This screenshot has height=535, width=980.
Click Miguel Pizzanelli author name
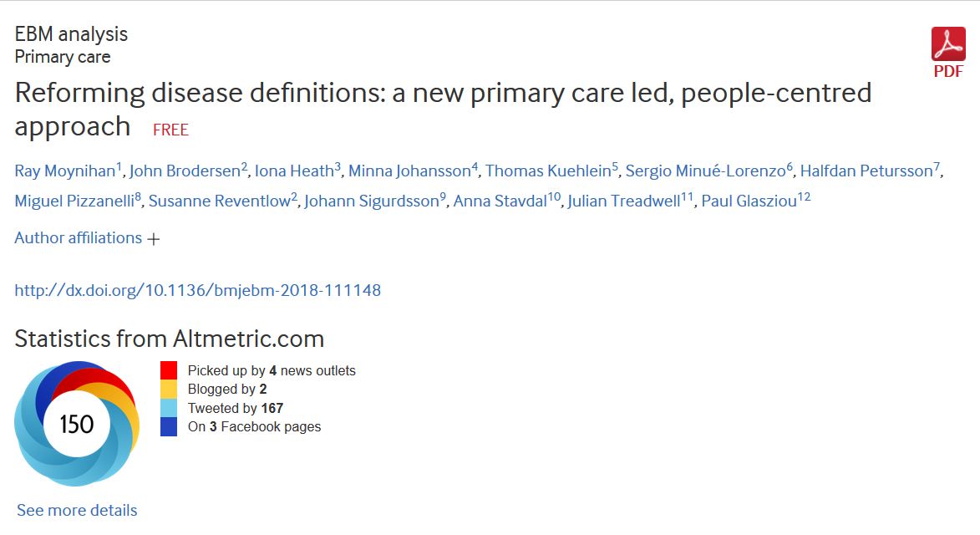pyautogui.click(x=74, y=201)
